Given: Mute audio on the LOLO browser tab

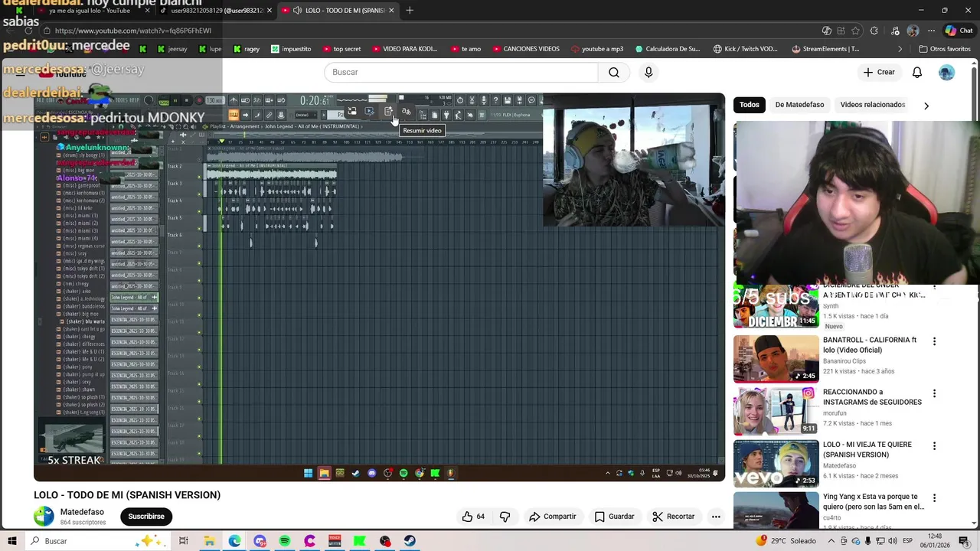Looking at the screenshot, I should pos(297,10).
